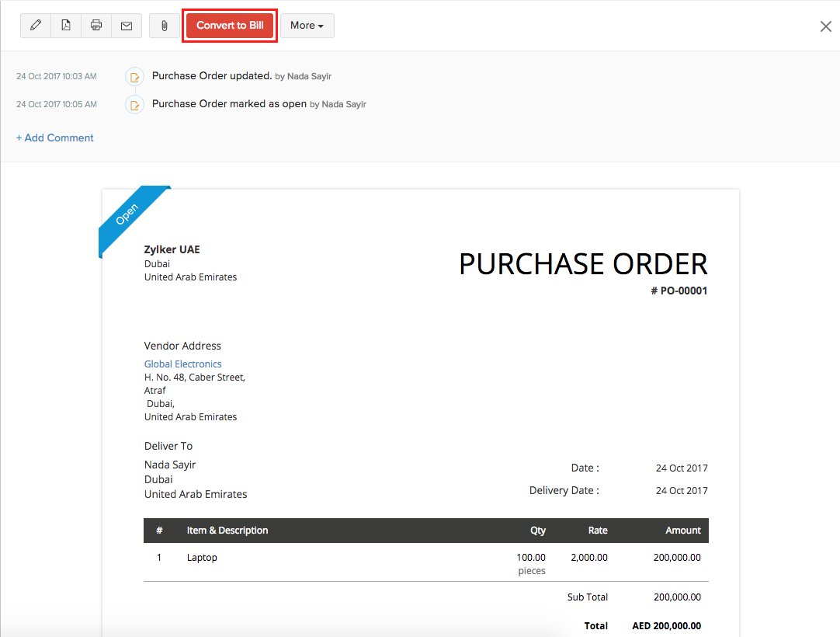Click the pencil edit icon
840x637 pixels.
pyautogui.click(x=36, y=25)
